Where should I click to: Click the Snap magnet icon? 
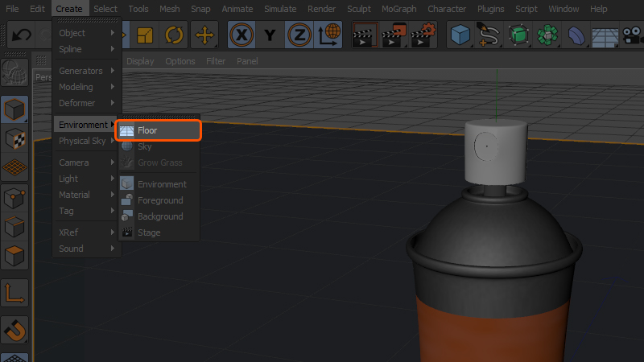15,328
